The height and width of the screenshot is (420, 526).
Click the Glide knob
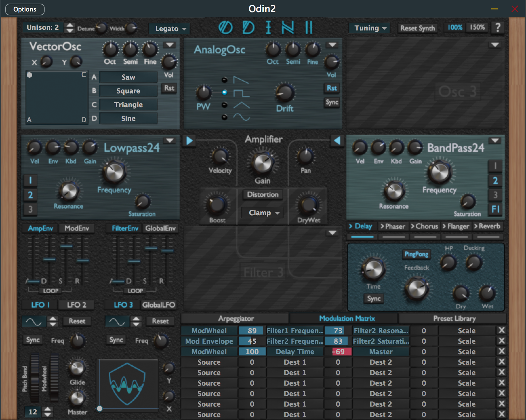[77, 368]
